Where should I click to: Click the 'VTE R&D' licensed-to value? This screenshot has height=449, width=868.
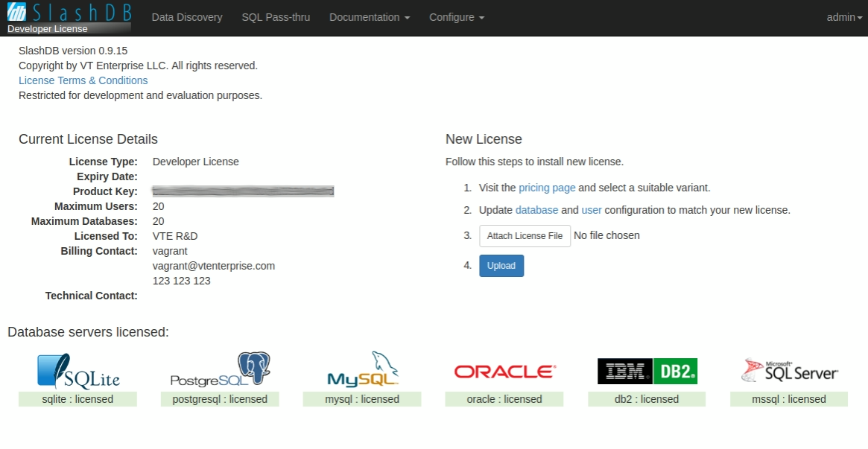click(175, 236)
